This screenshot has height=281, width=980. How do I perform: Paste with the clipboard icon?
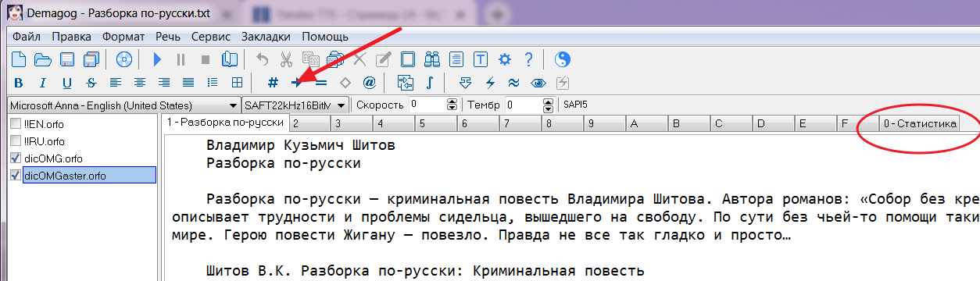[x=335, y=59]
